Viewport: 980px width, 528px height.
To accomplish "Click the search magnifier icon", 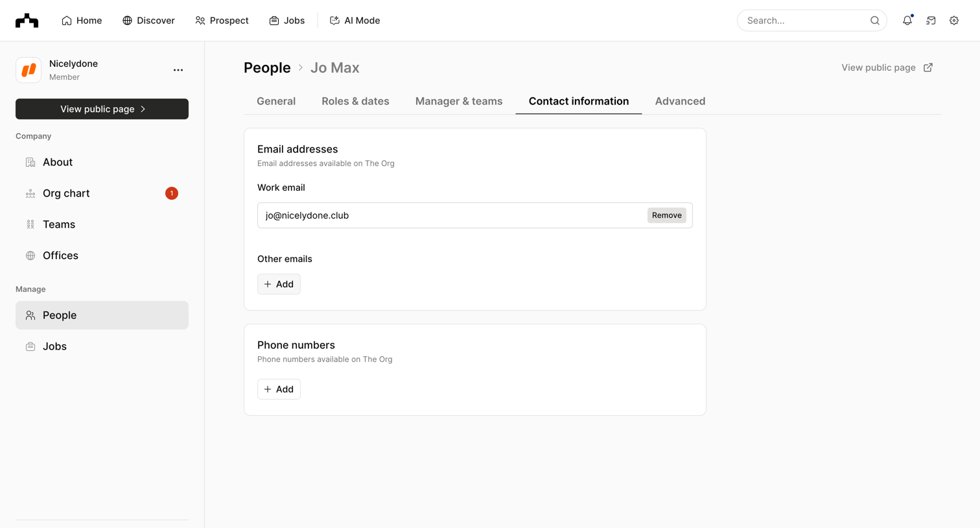I will [875, 21].
